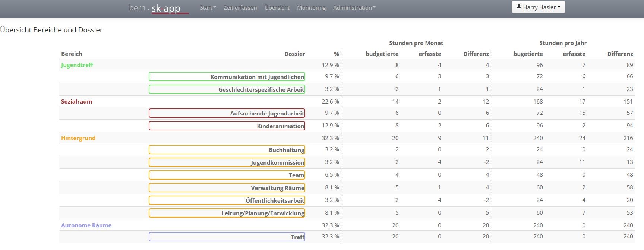This screenshot has height=250, width=644.
Task: Select the Sozialraum area link
Action: pyautogui.click(x=77, y=102)
